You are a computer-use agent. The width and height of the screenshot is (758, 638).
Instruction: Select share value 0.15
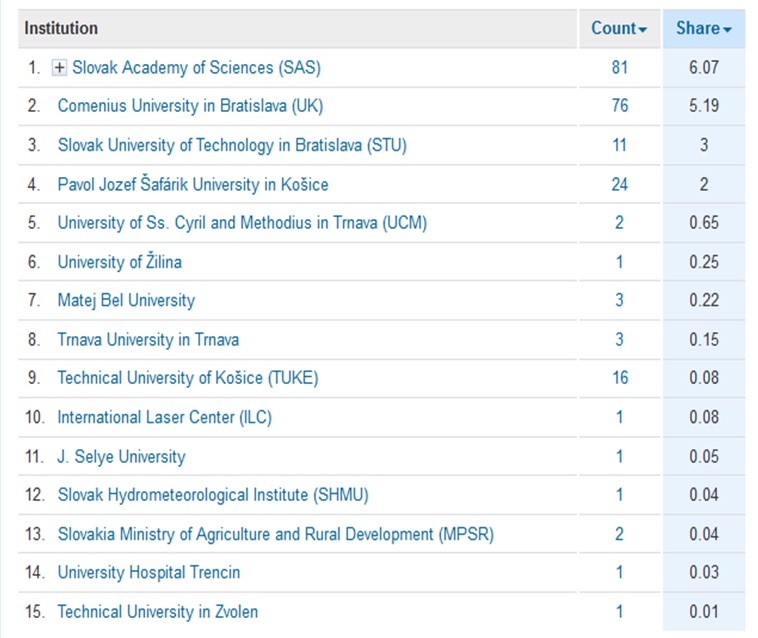point(704,339)
